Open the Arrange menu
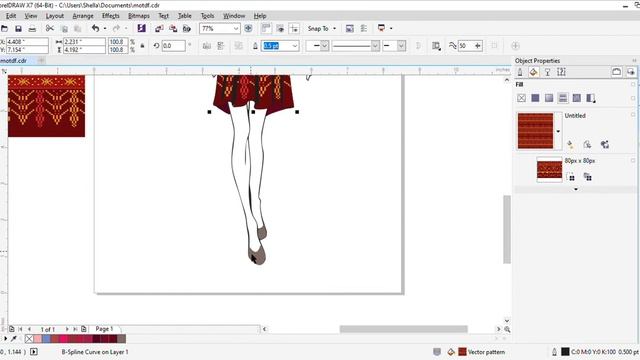The height and width of the screenshot is (360, 640). pyautogui.click(x=83, y=16)
